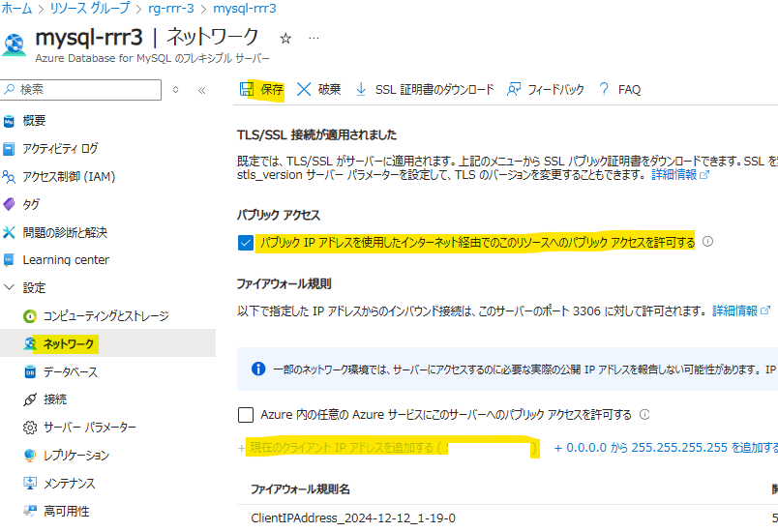The height and width of the screenshot is (532, 778).
Task: Click SSL 証明書のダウンロード button
Action: [425, 89]
